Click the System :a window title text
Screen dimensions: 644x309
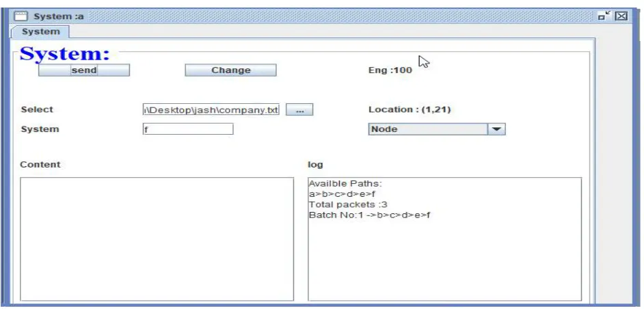coord(59,16)
